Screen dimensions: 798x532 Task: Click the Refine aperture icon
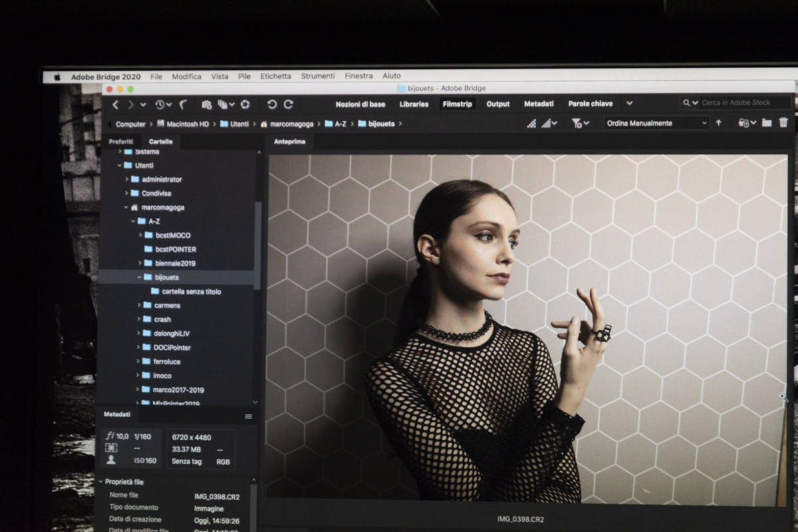(245, 104)
